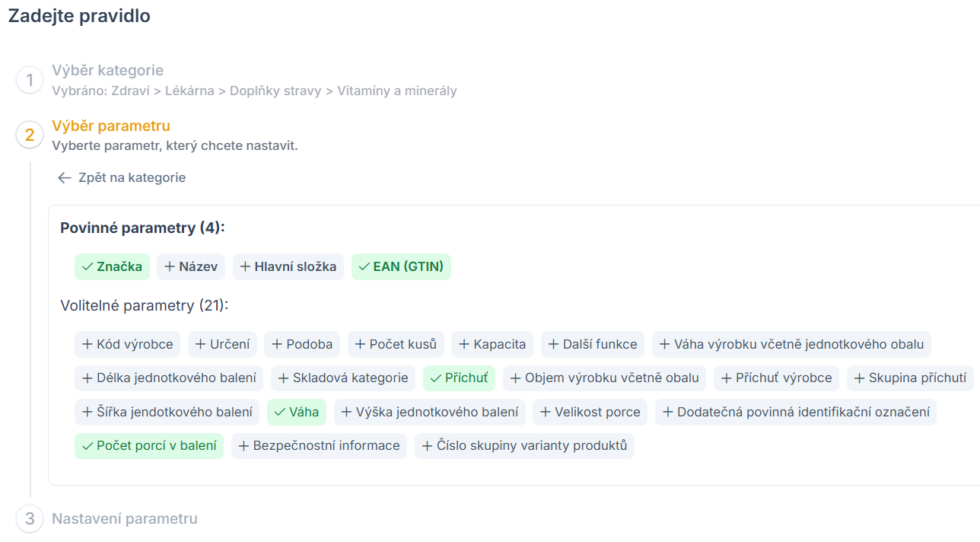This screenshot has height=542, width=980.
Task: Select the Další funkce parameter
Action: (x=593, y=344)
